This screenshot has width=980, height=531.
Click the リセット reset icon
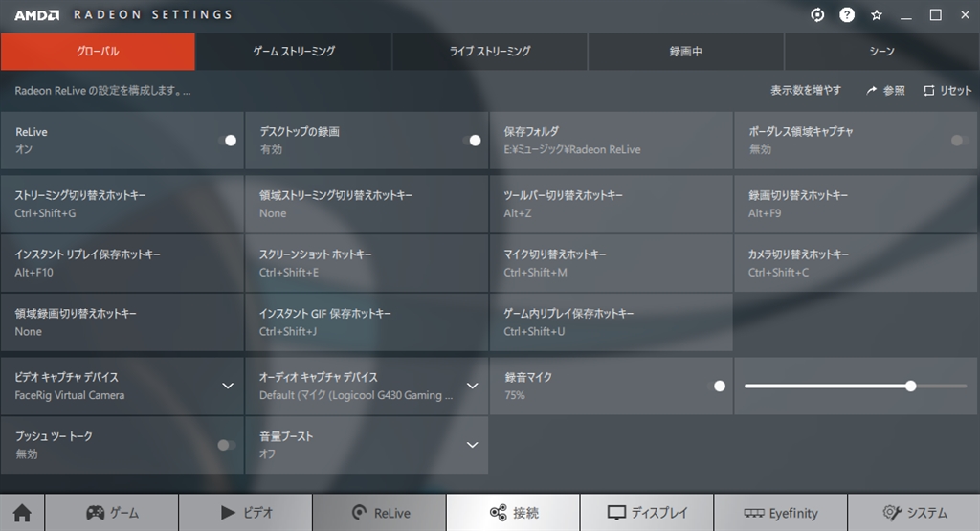928,91
